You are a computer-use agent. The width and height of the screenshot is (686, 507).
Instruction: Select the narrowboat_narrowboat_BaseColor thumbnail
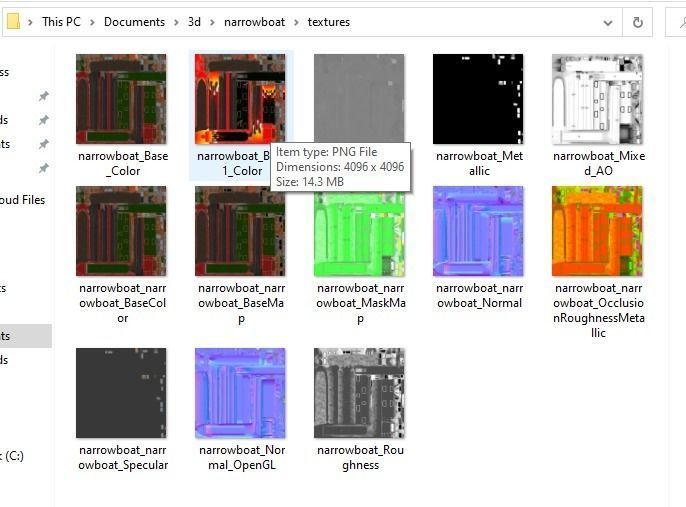[121, 231]
